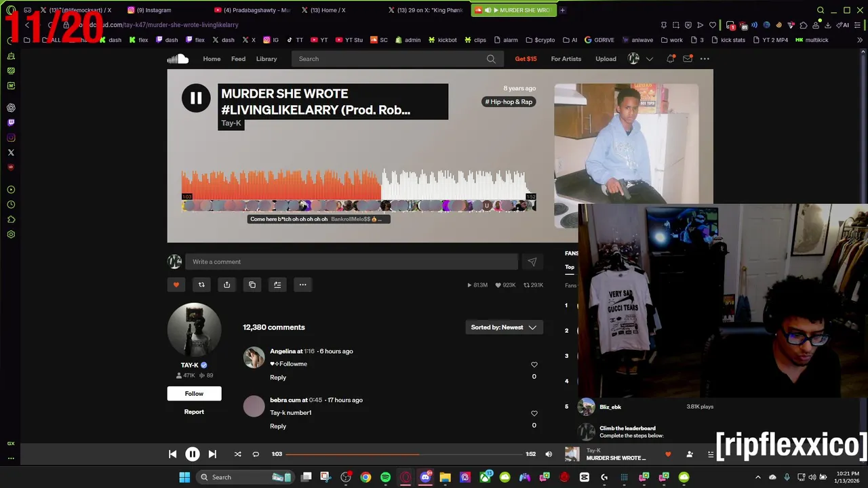The width and height of the screenshot is (868, 488).
Task: View the 923K likes count
Action: pos(505,285)
